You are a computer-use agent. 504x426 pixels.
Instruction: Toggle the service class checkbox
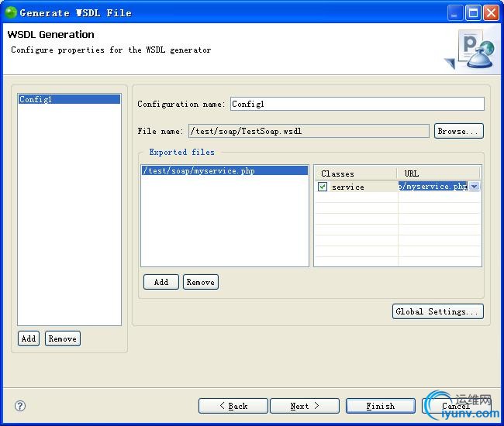[x=323, y=187]
